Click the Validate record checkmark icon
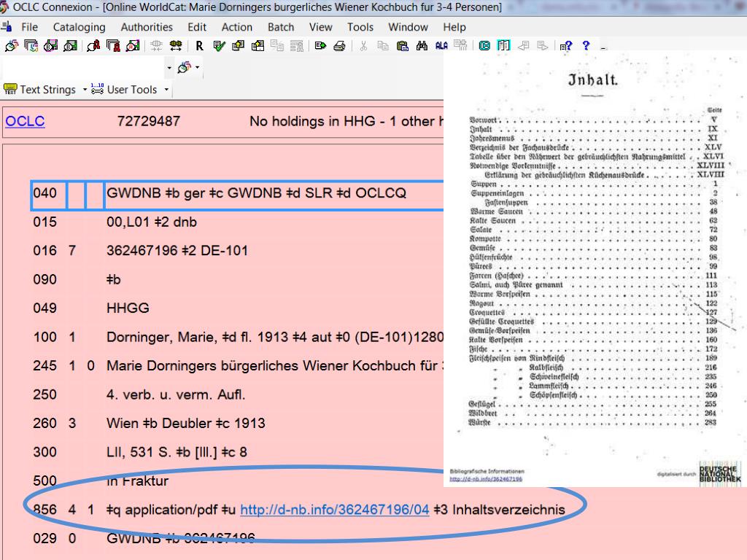Image resolution: width=747 pixels, height=560 pixels. 219,46
